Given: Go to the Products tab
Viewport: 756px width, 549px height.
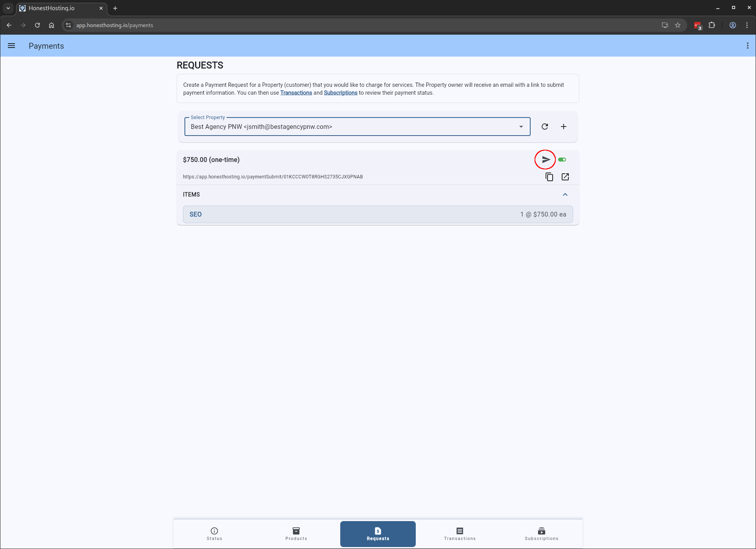Looking at the screenshot, I should coord(296,534).
